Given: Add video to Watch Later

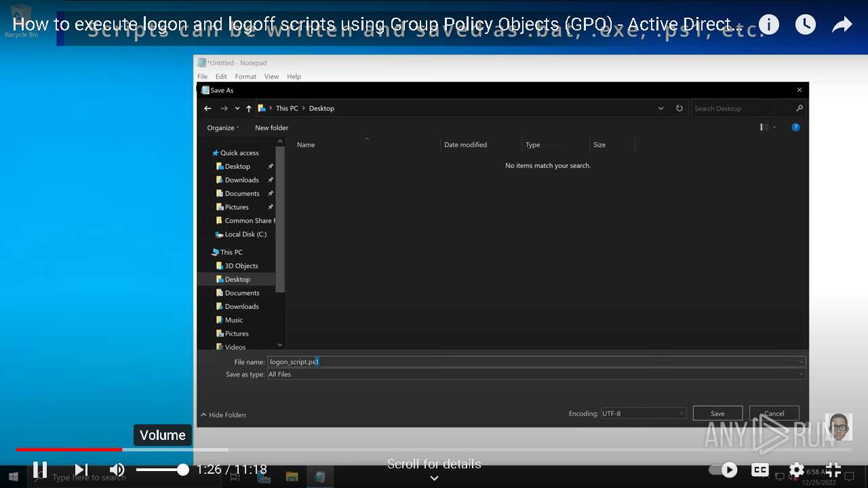Looking at the screenshot, I should coord(806,25).
